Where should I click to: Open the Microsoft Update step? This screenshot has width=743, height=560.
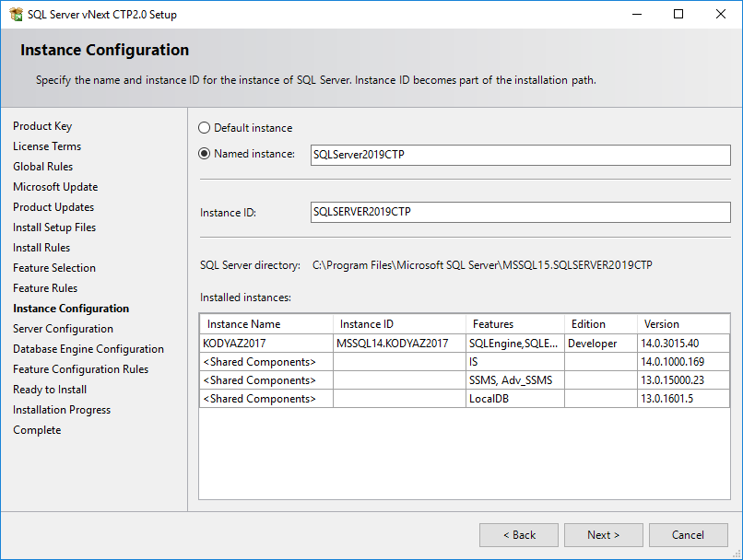[x=55, y=187]
